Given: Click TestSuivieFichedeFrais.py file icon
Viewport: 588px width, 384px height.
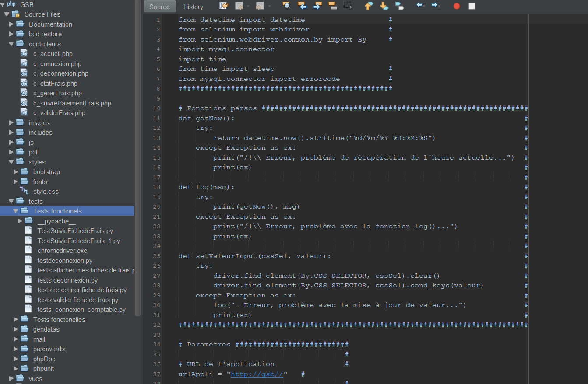Looking at the screenshot, I should (28, 230).
